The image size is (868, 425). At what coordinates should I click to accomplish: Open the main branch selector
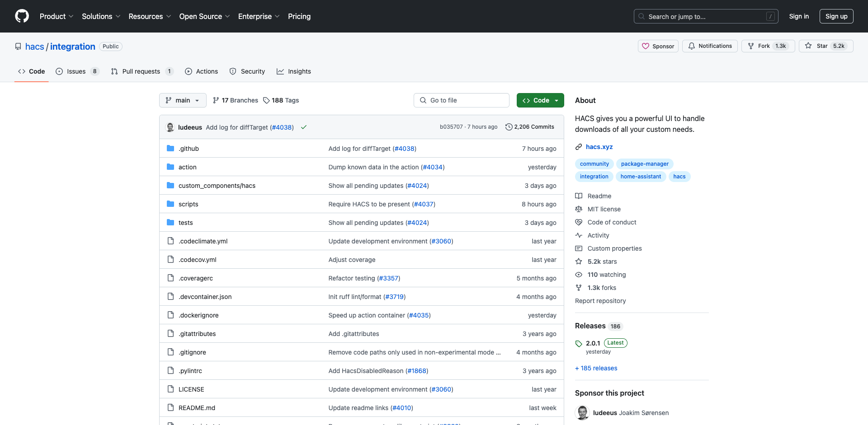pyautogui.click(x=183, y=100)
